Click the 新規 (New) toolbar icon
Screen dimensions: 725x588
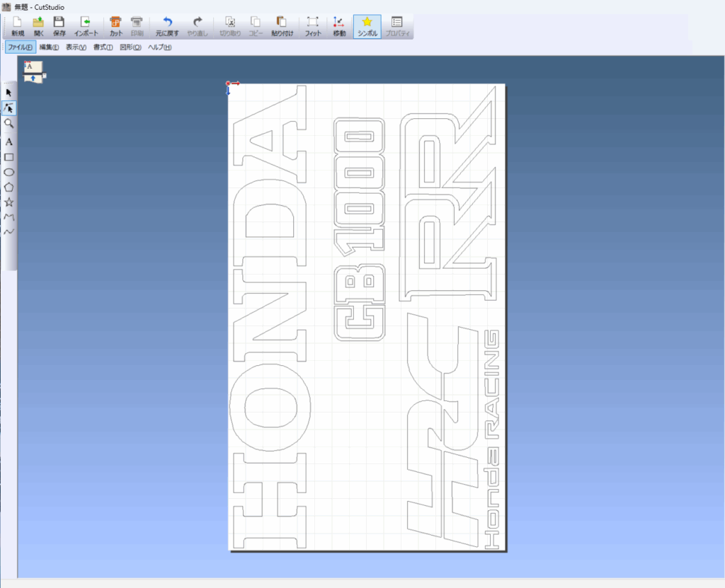click(x=18, y=26)
